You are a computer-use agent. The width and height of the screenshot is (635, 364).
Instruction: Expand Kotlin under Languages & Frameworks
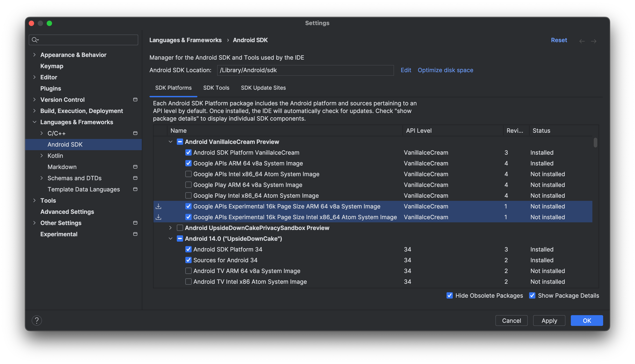coord(42,156)
